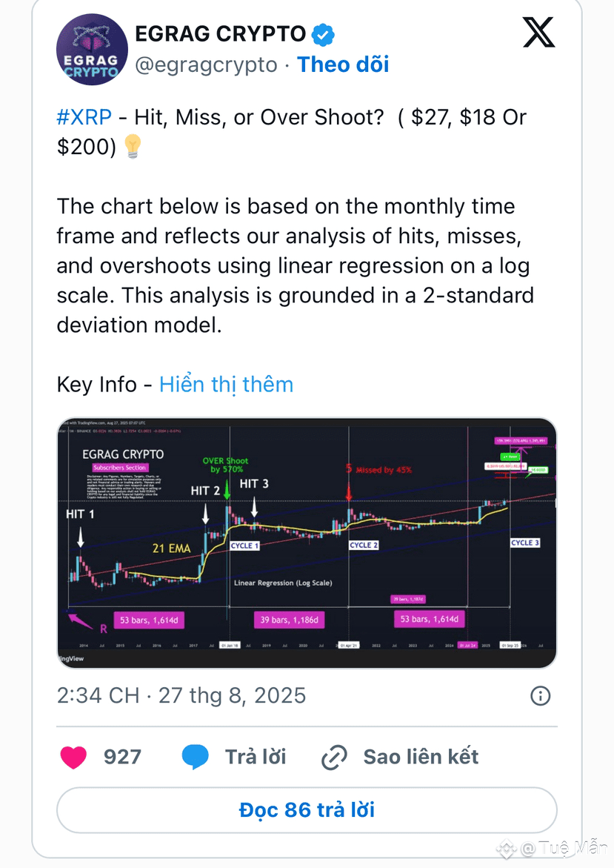Image resolution: width=614 pixels, height=868 pixels.
Task: Open the XRP chart image
Action: pyautogui.click(x=307, y=543)
